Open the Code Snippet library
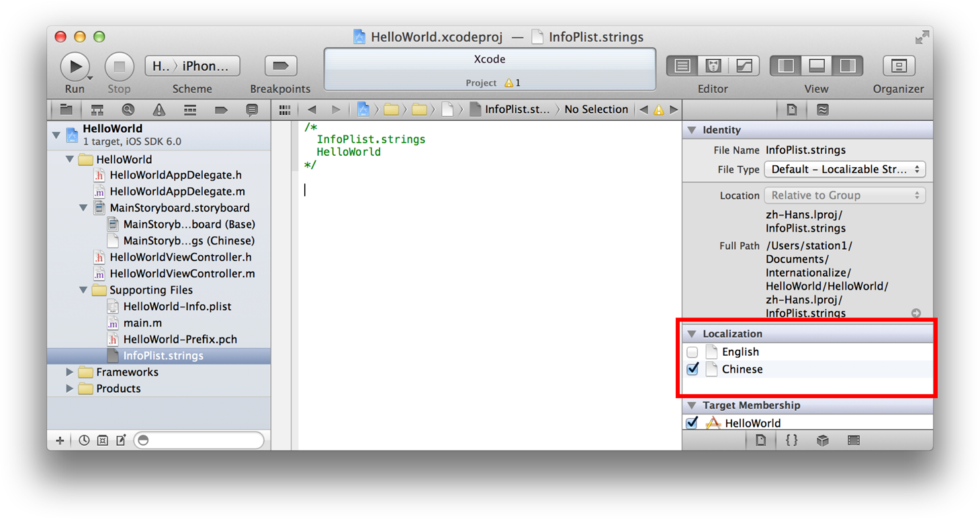 (x=791, y=440)
